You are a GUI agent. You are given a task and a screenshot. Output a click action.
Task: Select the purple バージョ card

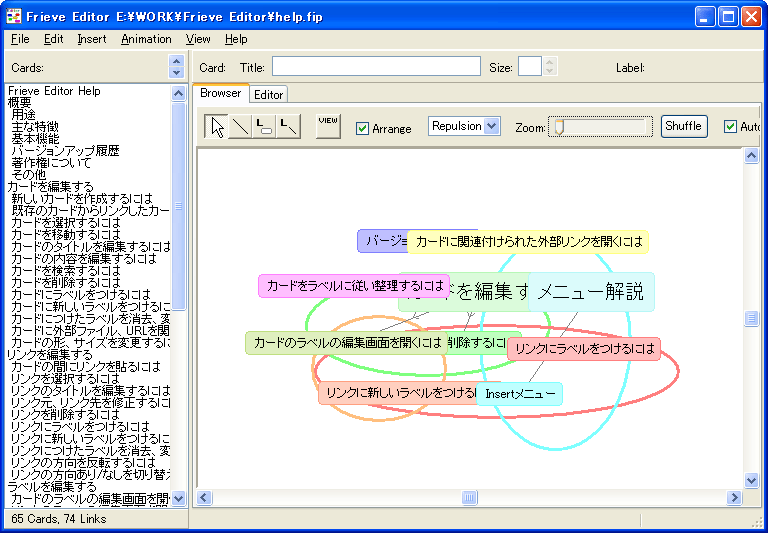click(383, 241)
